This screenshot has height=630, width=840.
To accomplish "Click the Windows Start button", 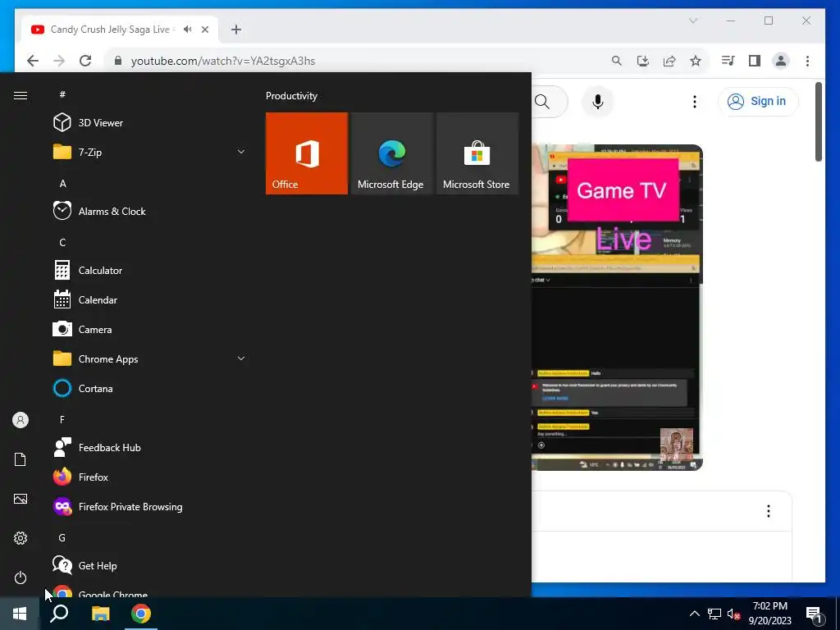I will click(x=20, y=614).
